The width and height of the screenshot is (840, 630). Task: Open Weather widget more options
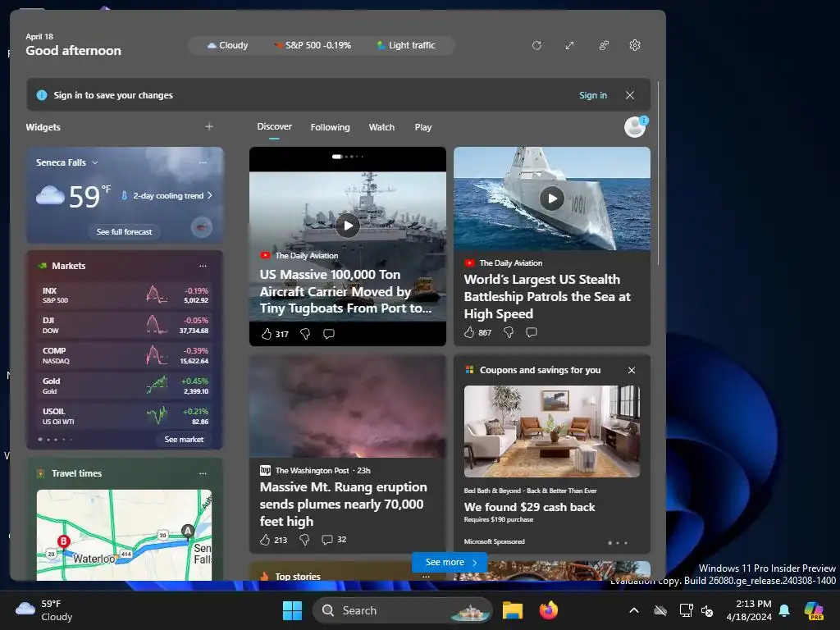(x=203, y=162)
